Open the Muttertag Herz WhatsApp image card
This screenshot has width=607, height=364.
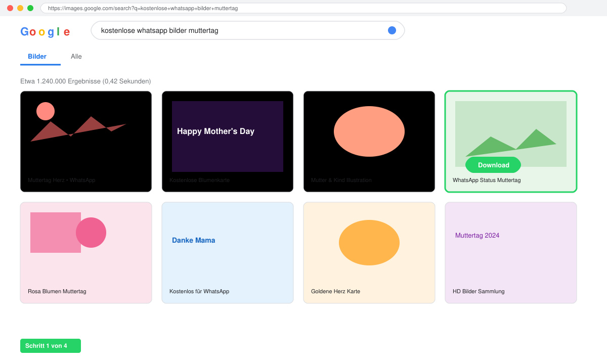(x=86, y=142)
